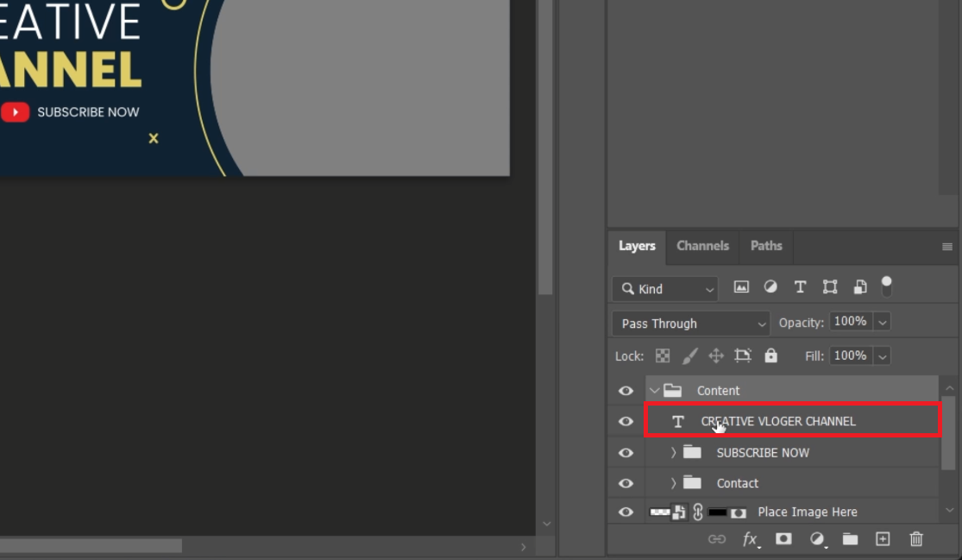Switch to the Channels tab
Screen dimensions: 962x560
[x=702, y=246]
